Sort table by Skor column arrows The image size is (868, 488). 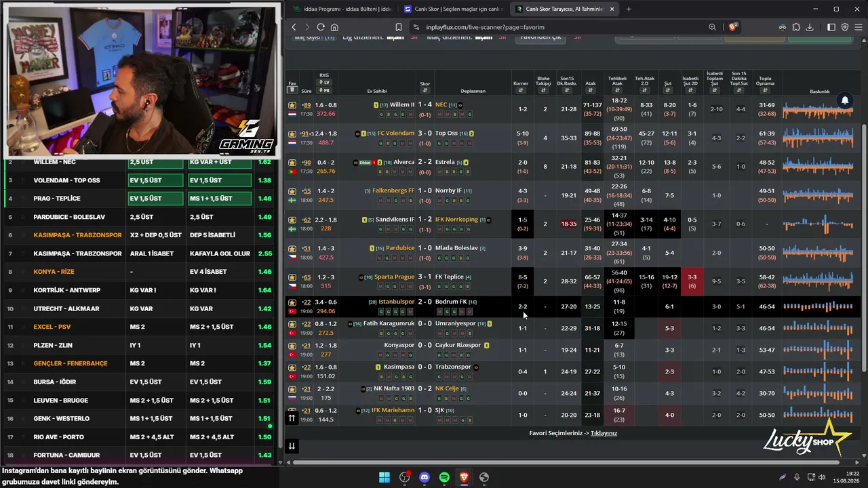(x=425, y=91)
